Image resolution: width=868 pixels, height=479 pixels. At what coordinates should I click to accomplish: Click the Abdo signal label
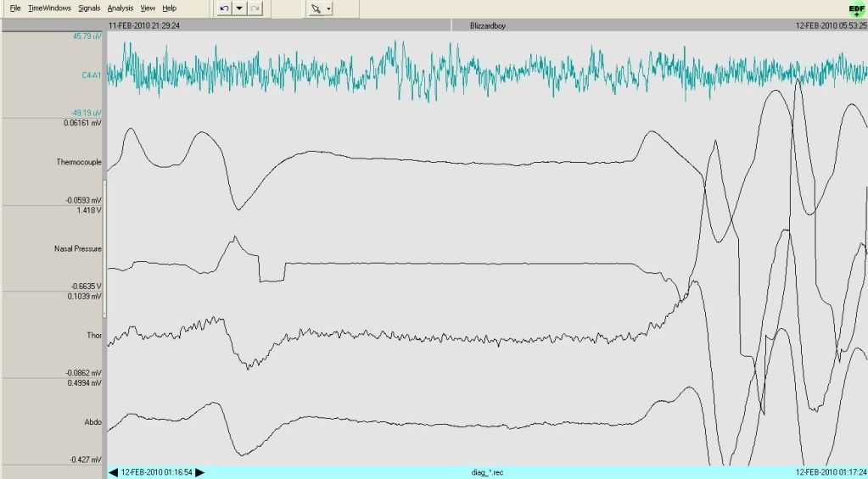coord(93,421)
